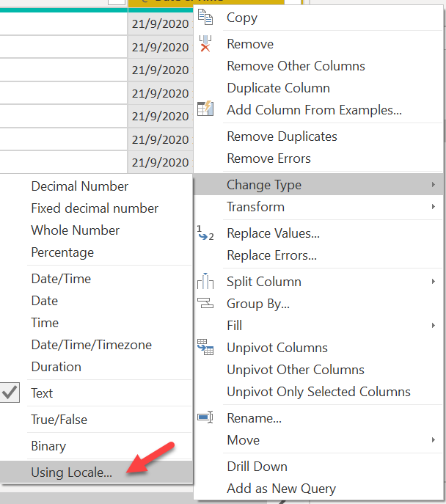Viewport: 446px width, 504px height.
Task: Toggle the checkmark next to Text type
Action: click(10, 392)
